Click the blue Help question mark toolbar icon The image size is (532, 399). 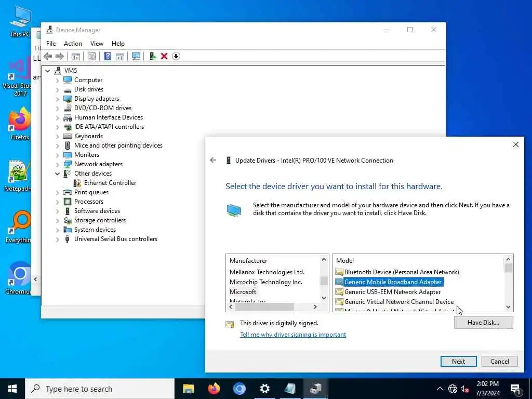click(x=108, y=56)
